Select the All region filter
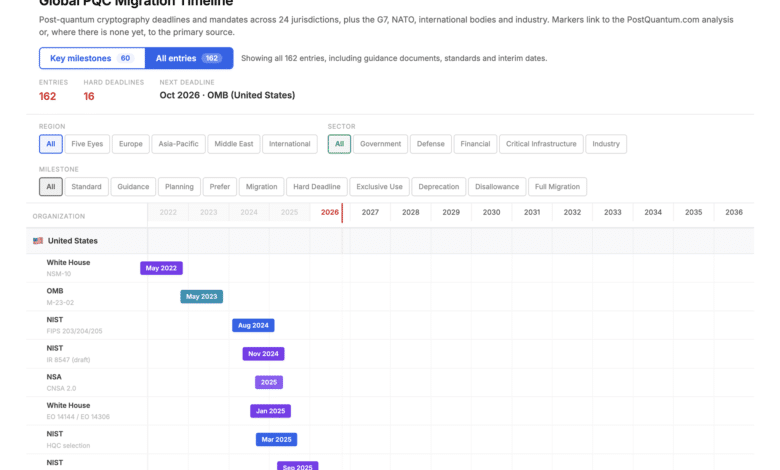Screen dimensions: 780x470 click(x=51, y=144)
